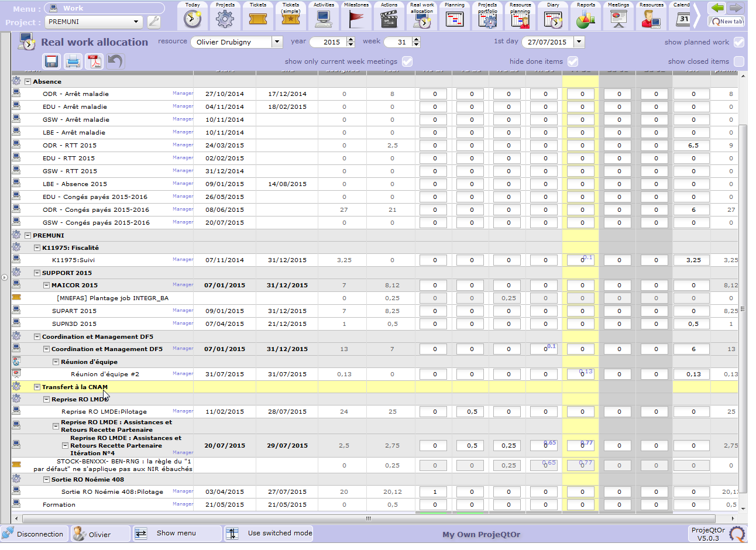756x550 pixels.
Task: Click the undo arrow icon
Action: tap(115, 61)
